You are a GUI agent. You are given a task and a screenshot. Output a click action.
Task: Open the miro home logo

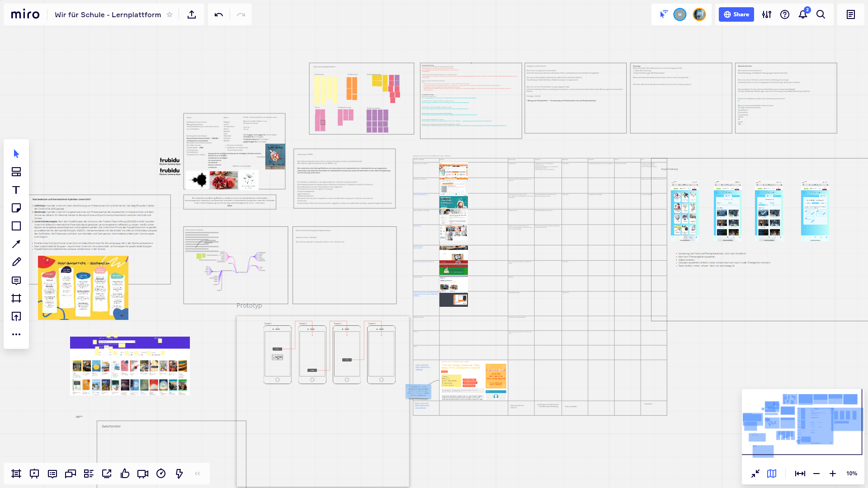pyautogui.click(x=25, y=14)
